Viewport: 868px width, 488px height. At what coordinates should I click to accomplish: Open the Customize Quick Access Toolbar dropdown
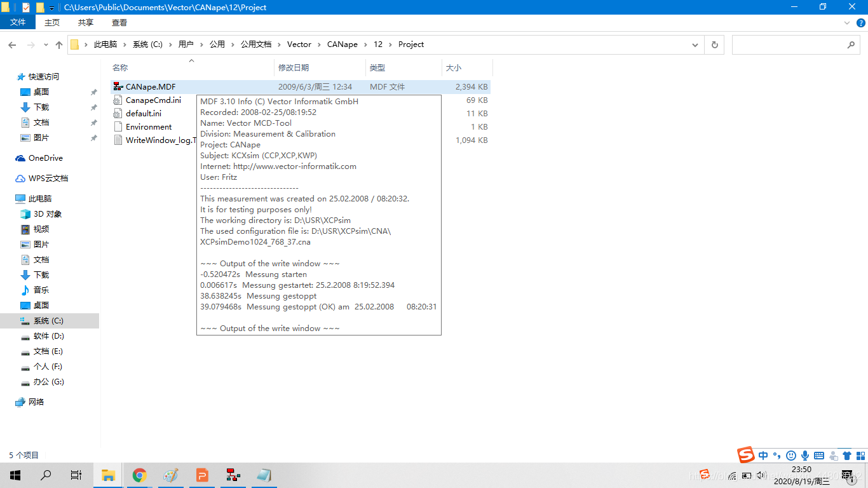(x=52, y=8)
